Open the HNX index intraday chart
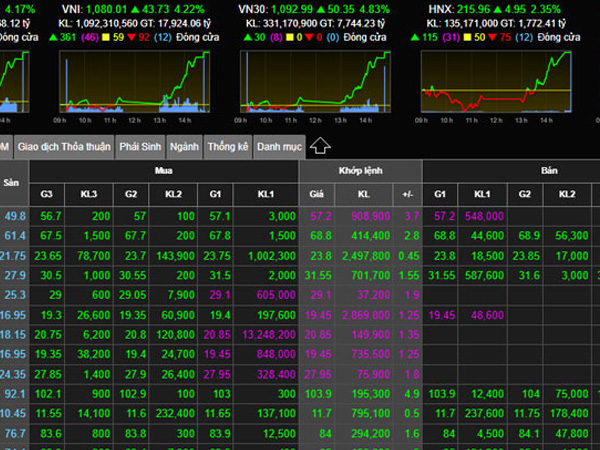 495,85
